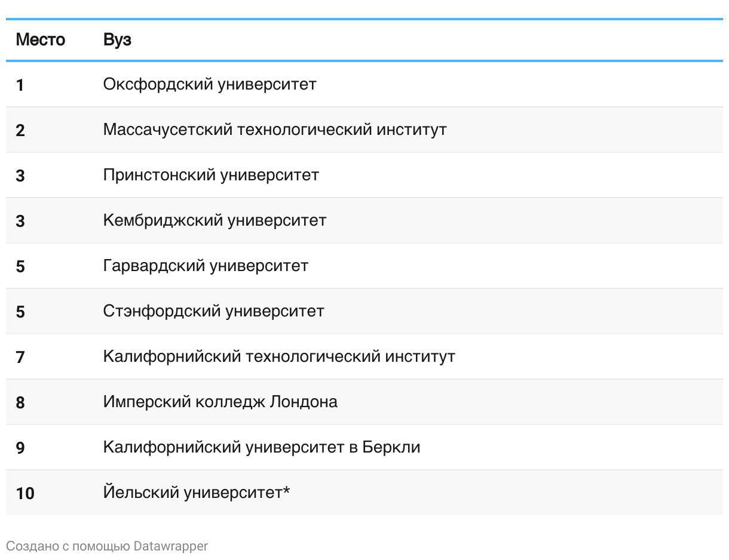The height and width of the screenshot is (560, 729).
Task: Click rank number 8 beside Имперский колледж
Action: [20, 403]
